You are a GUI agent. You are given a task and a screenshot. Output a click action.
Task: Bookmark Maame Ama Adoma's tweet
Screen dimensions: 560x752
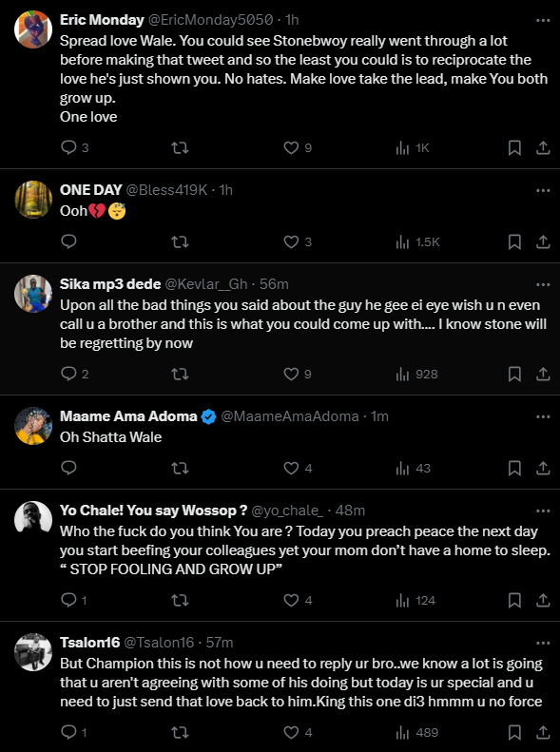pos(514,468)
